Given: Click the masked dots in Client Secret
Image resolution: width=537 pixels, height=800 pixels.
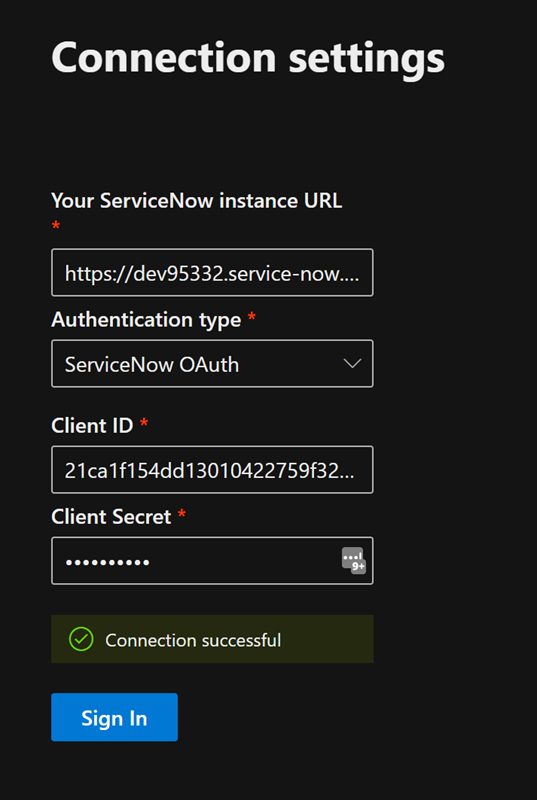Looking at the screenshot, I should pos(108,562).
